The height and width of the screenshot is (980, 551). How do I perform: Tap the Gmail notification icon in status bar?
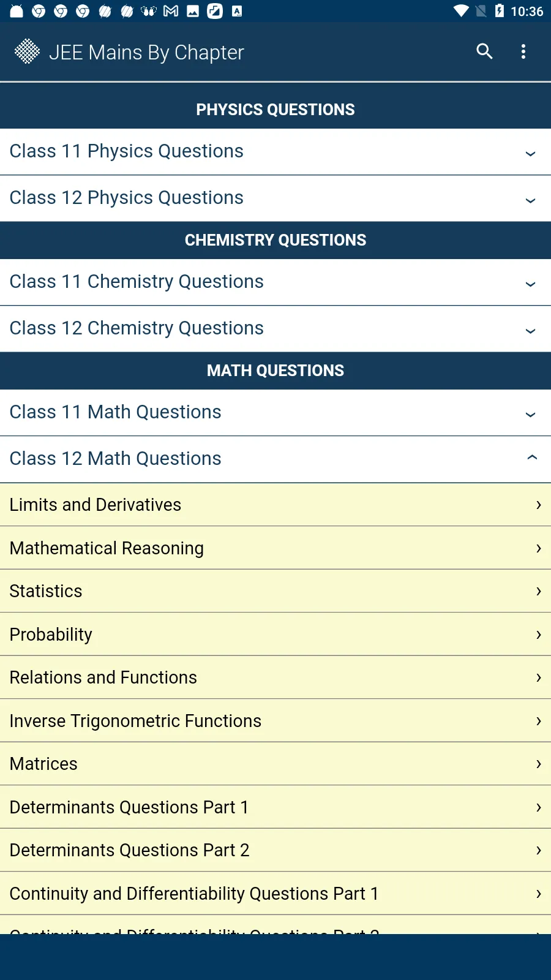coord(171,11)
